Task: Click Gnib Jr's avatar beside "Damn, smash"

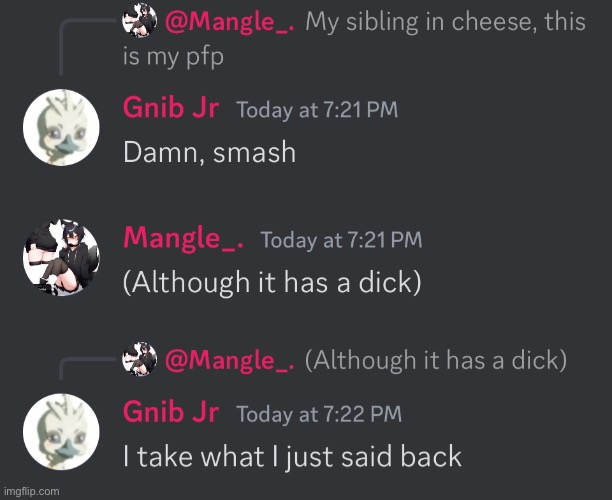Action: point(61,127)
